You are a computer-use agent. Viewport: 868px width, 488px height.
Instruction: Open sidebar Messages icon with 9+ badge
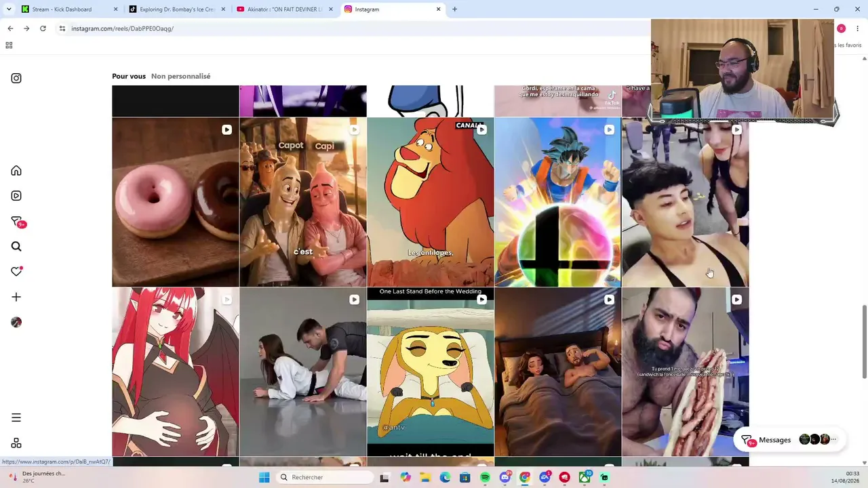pos(18,222)
